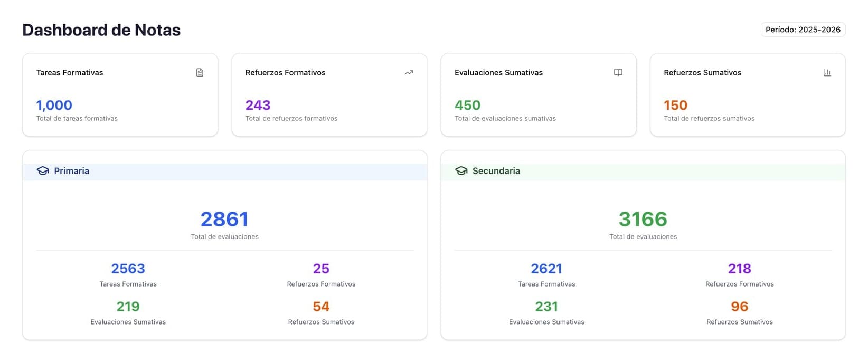
Task: Click 'Total de tareas formativas' caption
Action: coord(77,119)
